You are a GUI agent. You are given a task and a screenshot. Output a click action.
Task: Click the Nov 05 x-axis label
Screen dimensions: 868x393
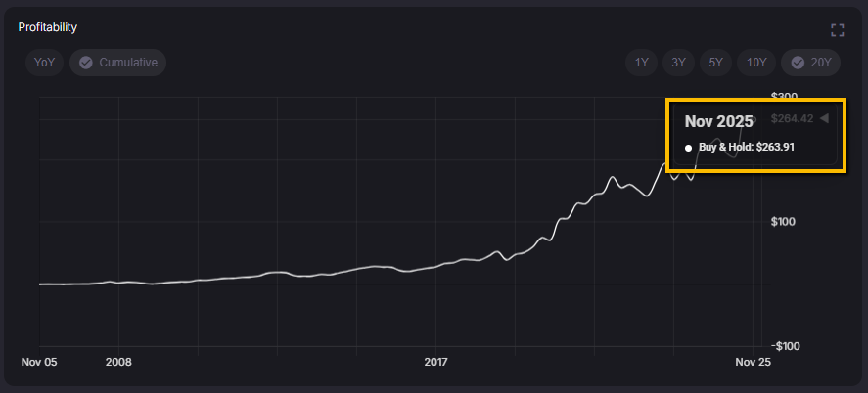39,362
